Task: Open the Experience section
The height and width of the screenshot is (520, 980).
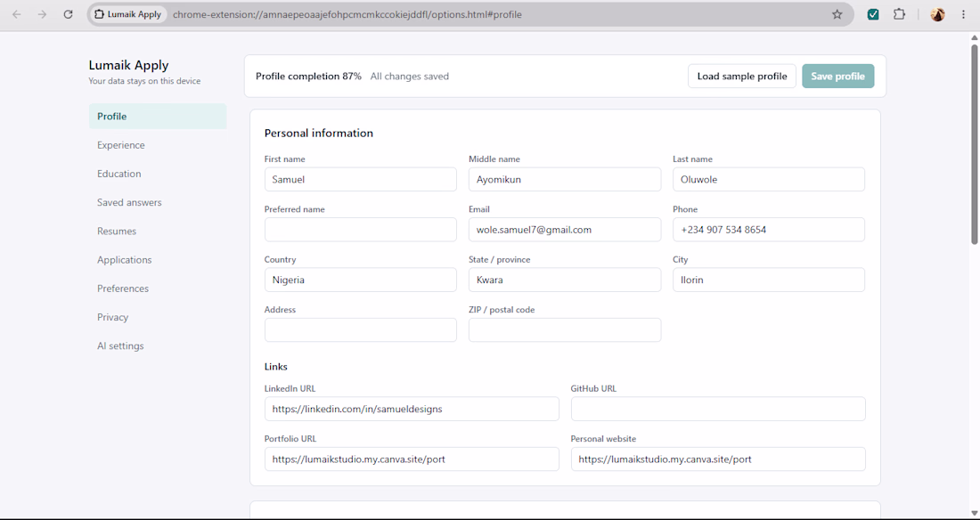Action: point(158,145)
